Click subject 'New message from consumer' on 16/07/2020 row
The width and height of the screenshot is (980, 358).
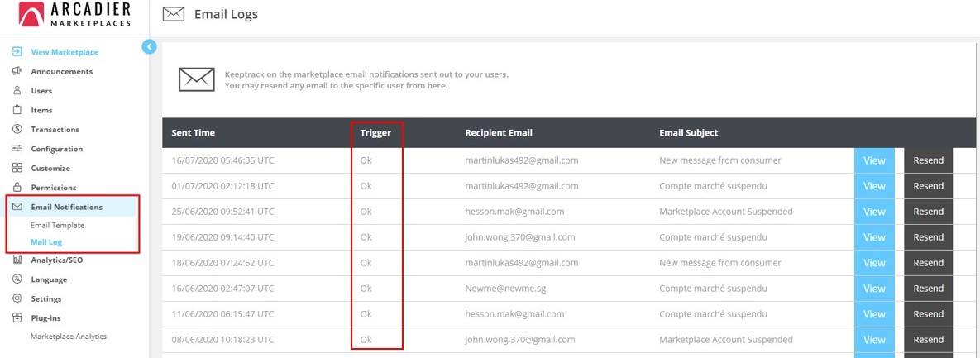[720, 160]
